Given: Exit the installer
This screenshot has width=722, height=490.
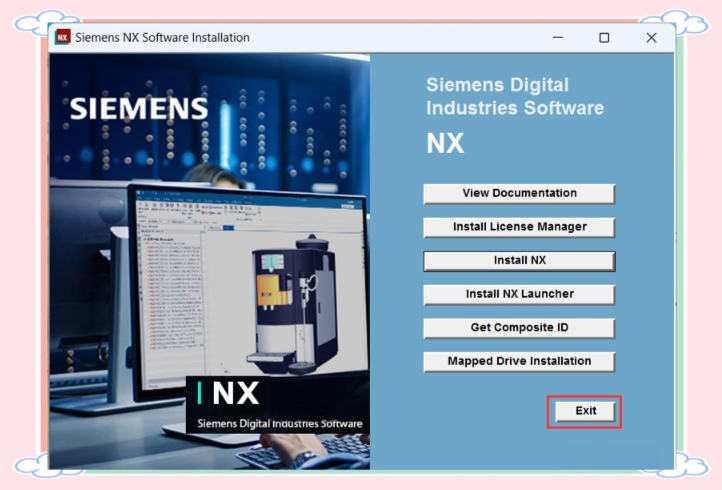Looking at the screenshot, I should click(585, 411).
